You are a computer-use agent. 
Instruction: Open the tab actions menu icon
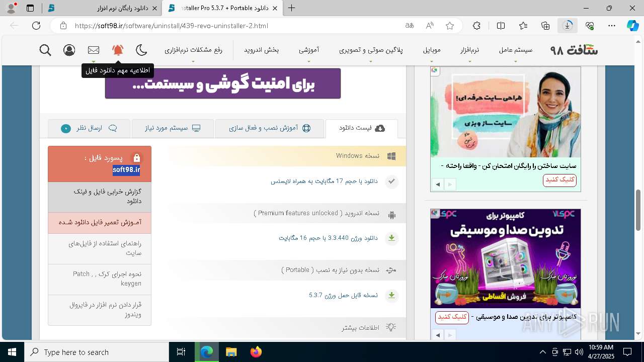tap(30, 8)
